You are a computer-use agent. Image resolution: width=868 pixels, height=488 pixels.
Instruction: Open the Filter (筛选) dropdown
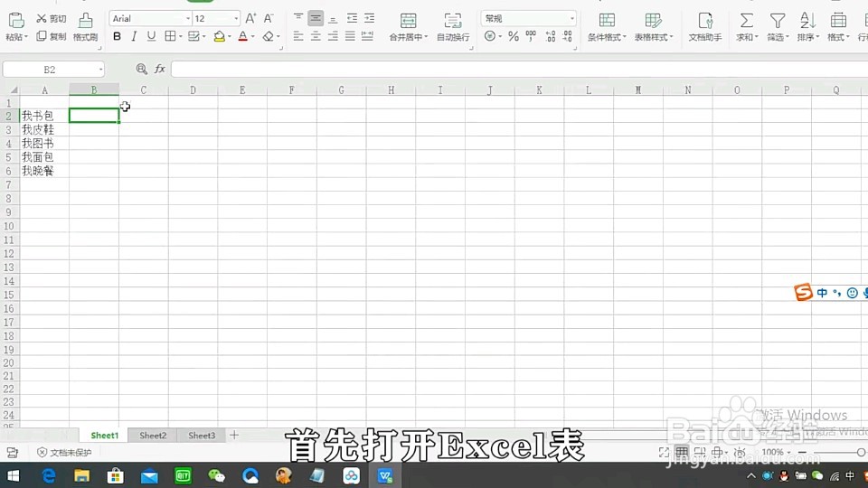point(778,26)
